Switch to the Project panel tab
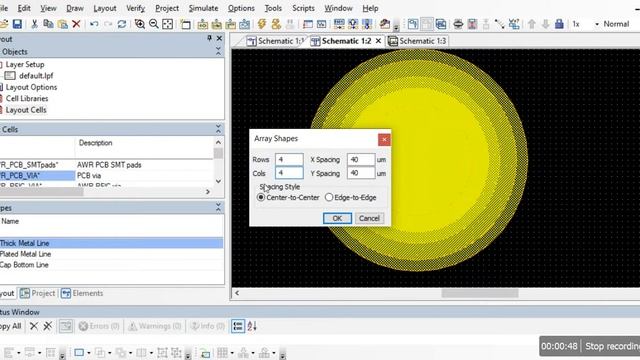 pyautogui.click(x=38, y=293)
